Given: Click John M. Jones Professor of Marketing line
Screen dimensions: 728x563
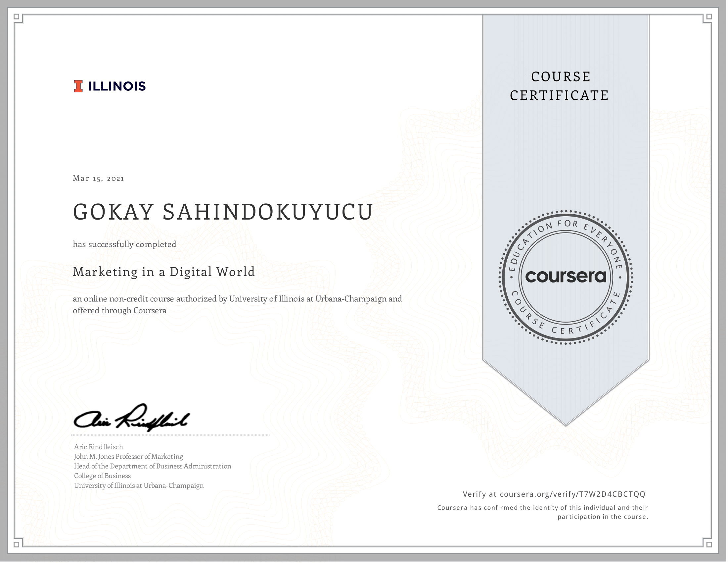Looking at the screenshot, I should point(128,457).
